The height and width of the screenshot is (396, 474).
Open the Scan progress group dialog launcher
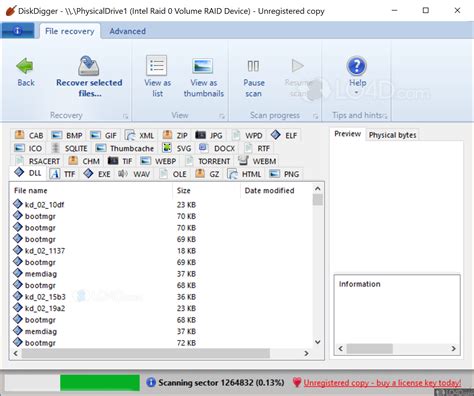coord(315,116)
